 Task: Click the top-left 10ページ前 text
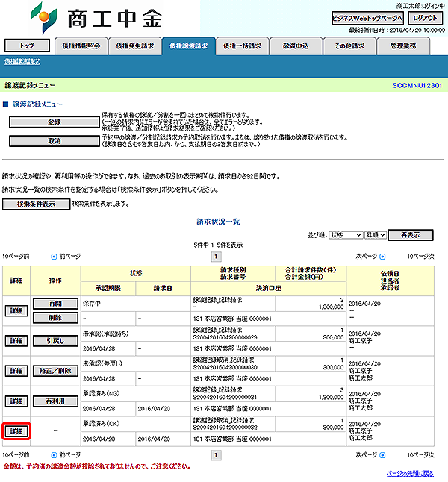tap(16, 257)
